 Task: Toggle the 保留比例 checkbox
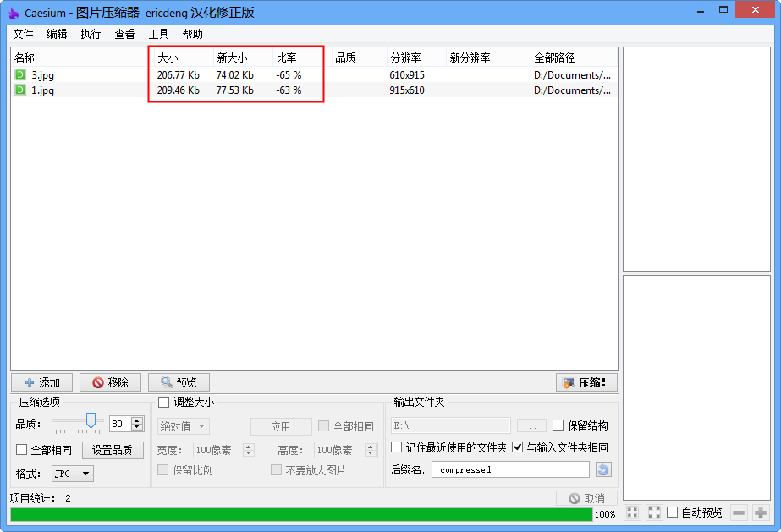point(162,469)
